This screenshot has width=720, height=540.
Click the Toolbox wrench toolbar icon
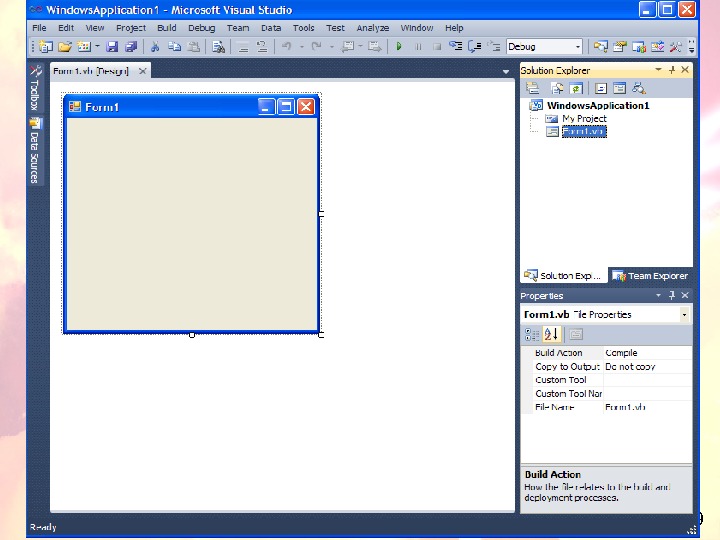675,46
